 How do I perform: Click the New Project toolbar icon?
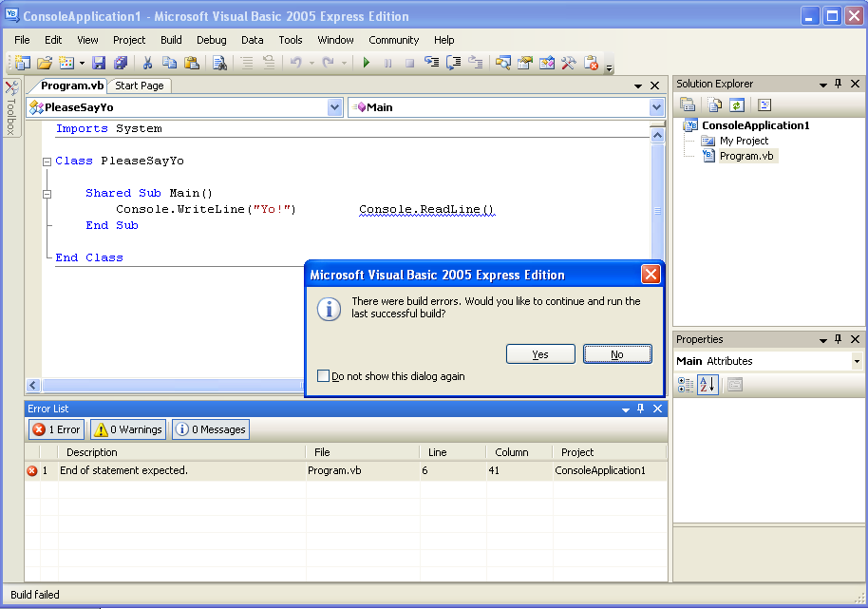point(22,63)
